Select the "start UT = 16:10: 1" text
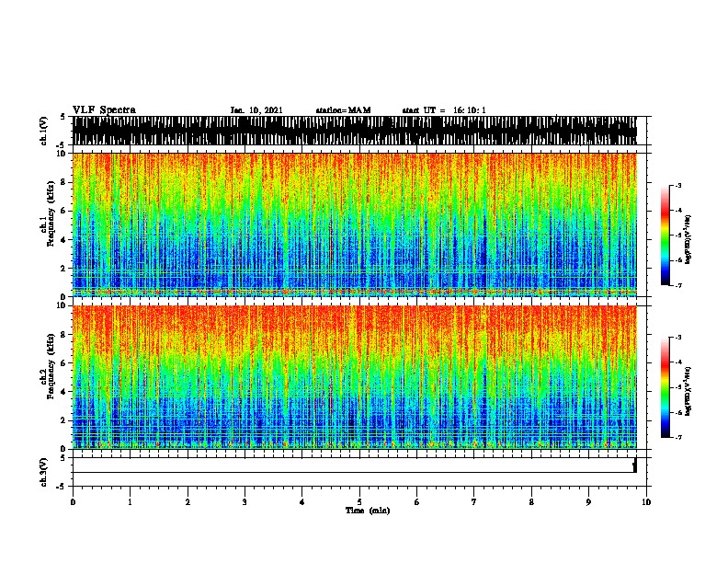This screenshot has height=563, width=728. (x=444, y=110)
